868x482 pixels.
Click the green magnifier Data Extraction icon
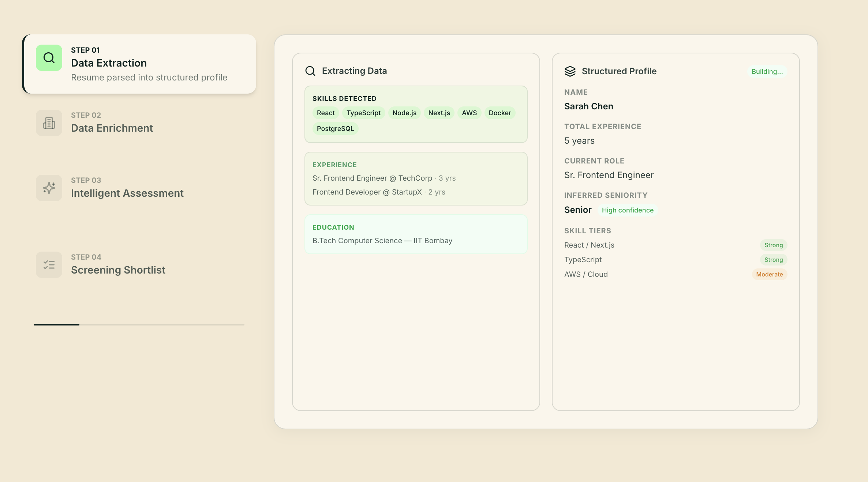49,58
